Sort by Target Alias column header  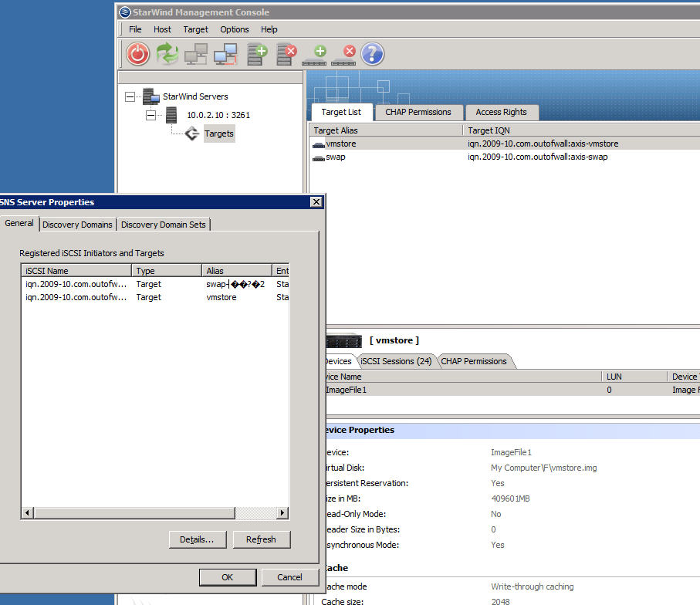[386, 130]
